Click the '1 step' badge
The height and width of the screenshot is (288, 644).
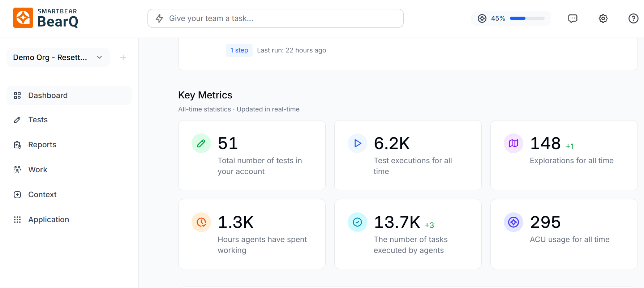(x=239, y=50)
